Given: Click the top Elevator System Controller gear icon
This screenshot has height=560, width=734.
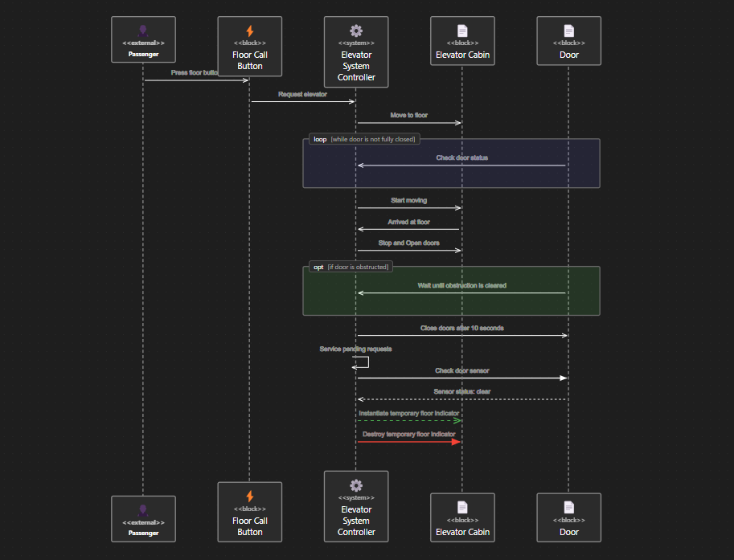Looking at the screenshot, I should click(356, 31).
